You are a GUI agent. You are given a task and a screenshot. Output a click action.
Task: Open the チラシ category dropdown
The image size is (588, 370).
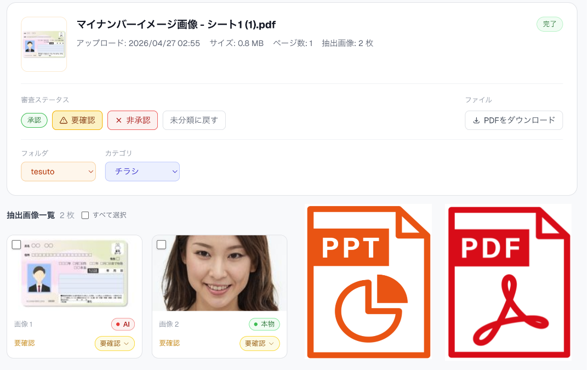click(142, 172)
